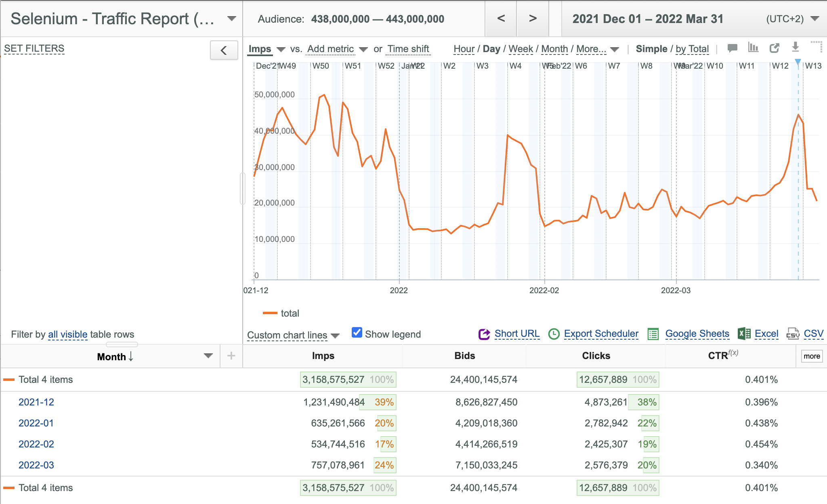Open the 2022-02 month row link

(x=36, y=444)
